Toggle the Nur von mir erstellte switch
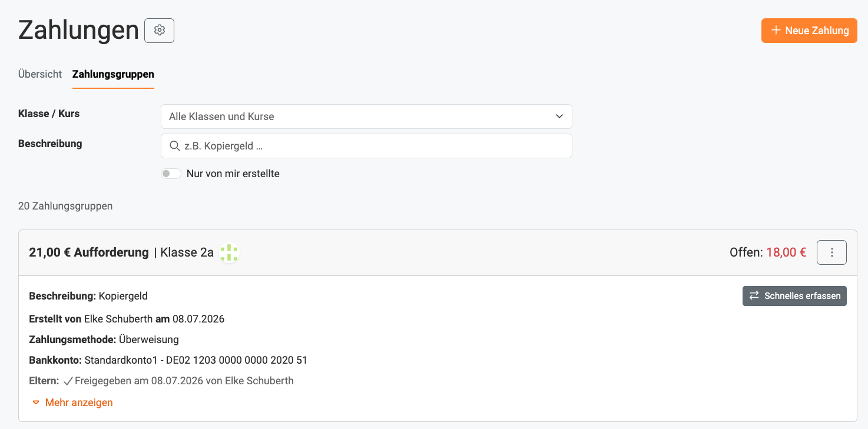 pos(171,174)
